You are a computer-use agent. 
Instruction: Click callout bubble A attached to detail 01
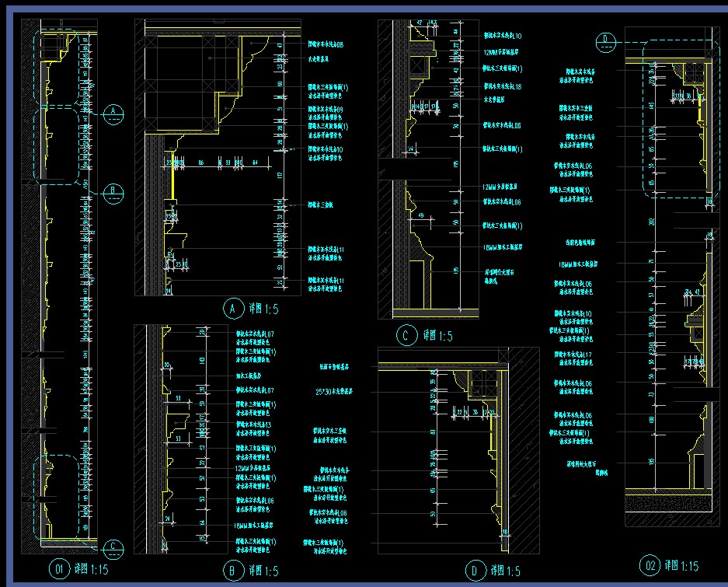point(113,114)
